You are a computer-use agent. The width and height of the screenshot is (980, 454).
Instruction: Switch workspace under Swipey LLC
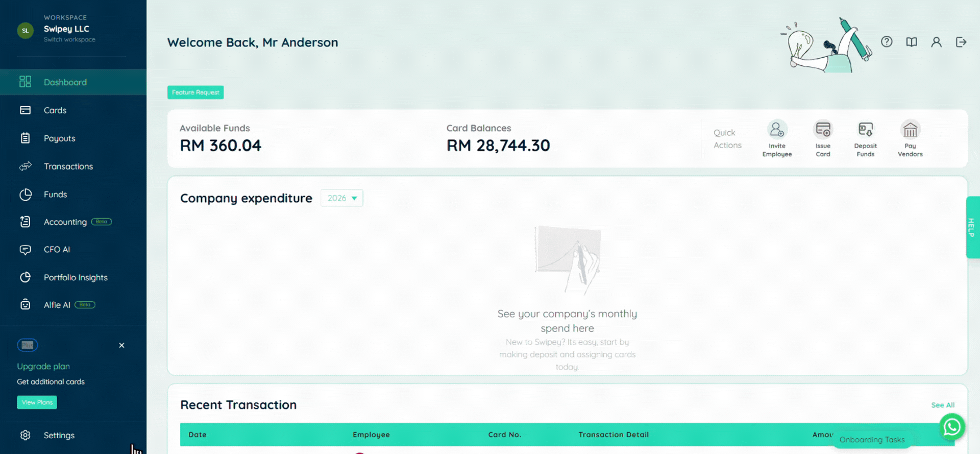pyautogui.click(x=69, y=40)
